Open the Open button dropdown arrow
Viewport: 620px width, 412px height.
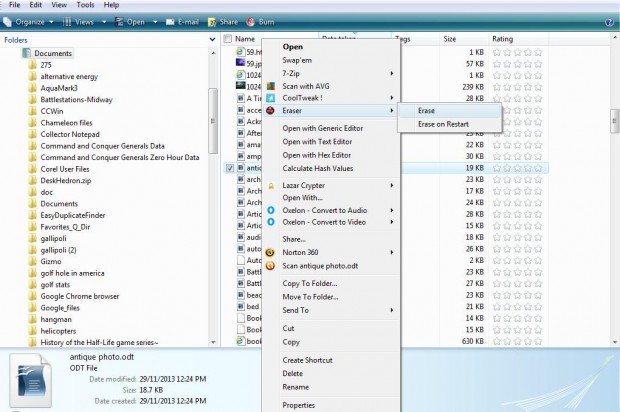[x=155, y=22]
